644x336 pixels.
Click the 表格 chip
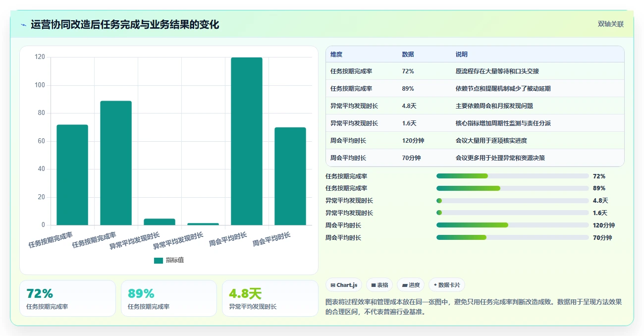click(379, 285)
